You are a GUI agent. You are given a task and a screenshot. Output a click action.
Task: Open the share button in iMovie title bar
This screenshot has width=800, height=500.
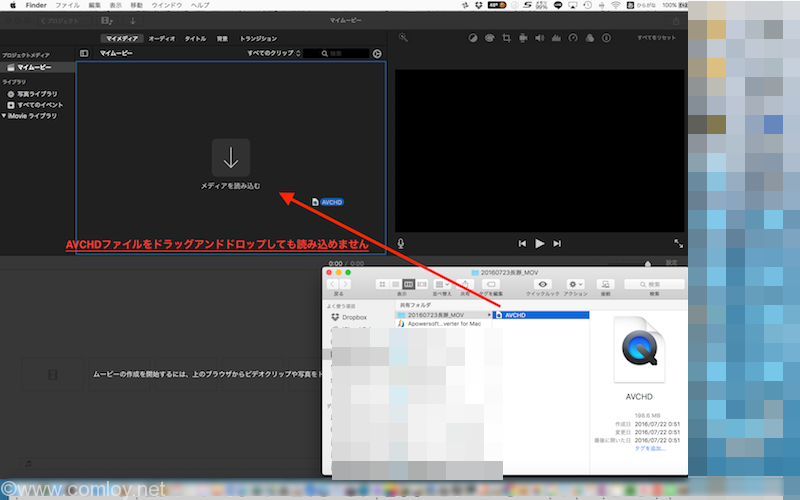[676, 21]
